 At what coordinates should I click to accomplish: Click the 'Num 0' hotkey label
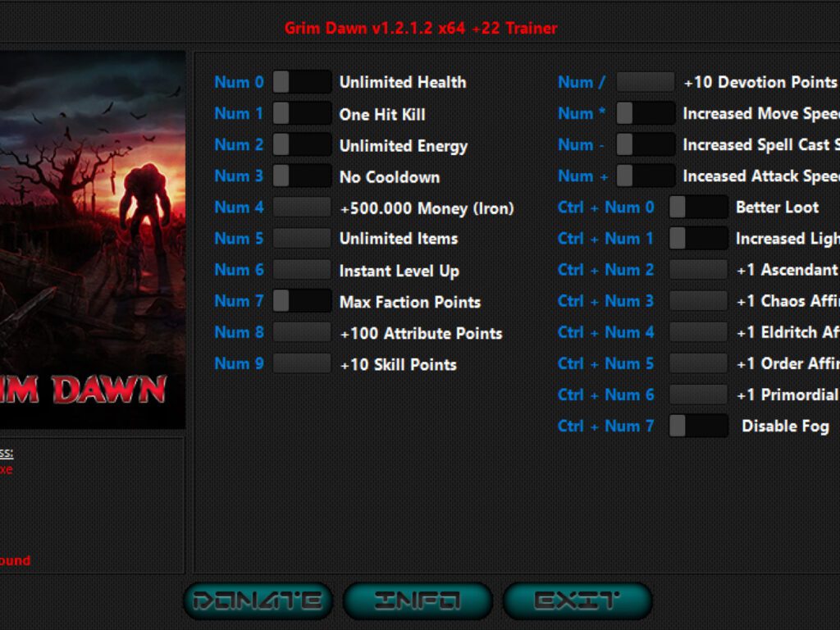coord(239,83)
